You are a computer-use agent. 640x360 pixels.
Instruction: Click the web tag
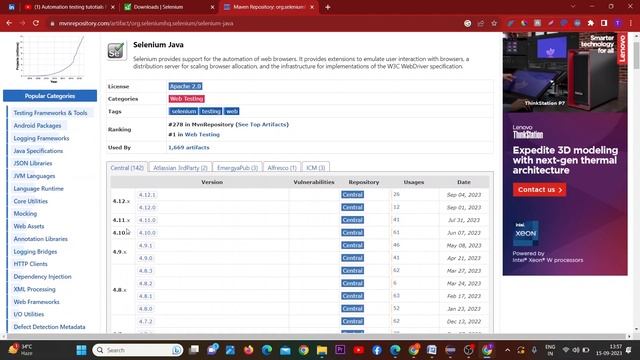231,111
